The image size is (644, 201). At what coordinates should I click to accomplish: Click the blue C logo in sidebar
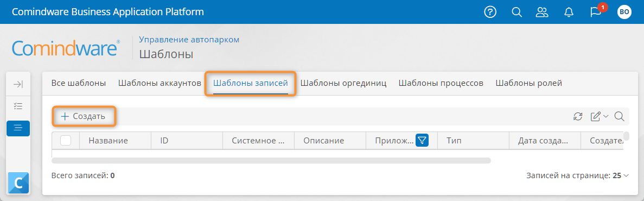tap(18, 183)
